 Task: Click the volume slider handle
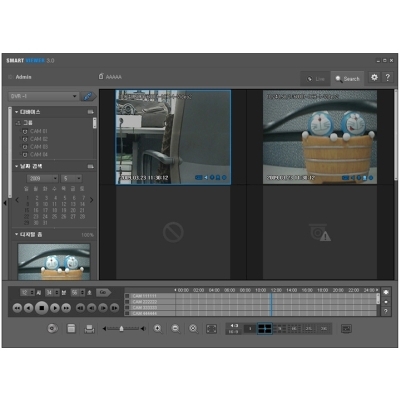121,329
